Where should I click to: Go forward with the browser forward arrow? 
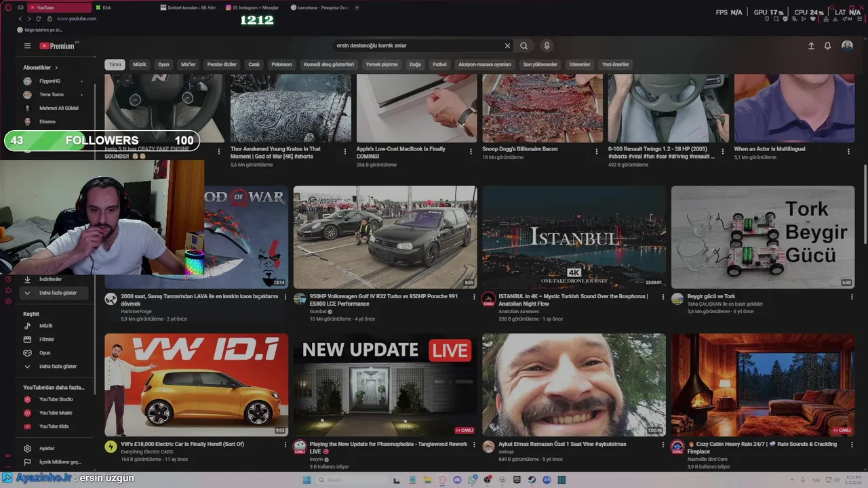(x=28, y=18)
